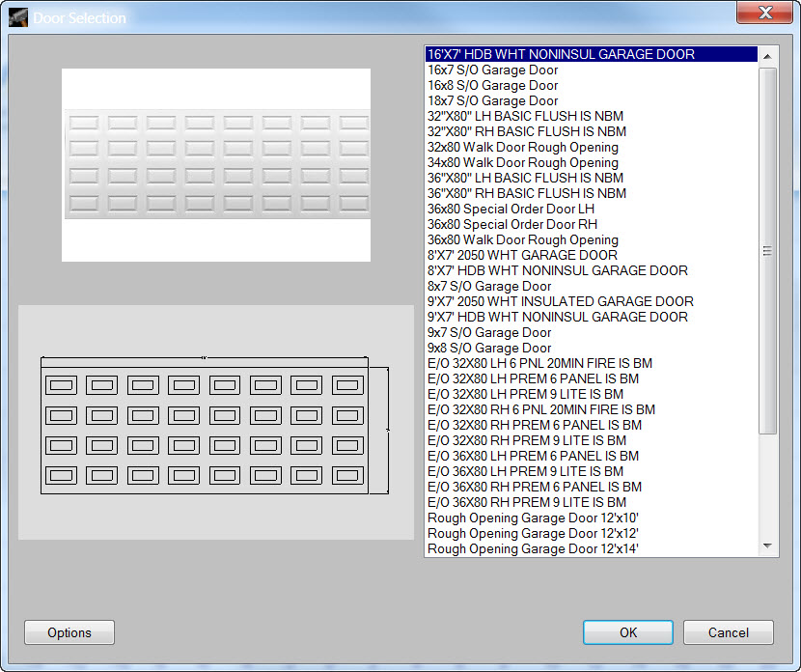The height and width of the screenshot is (672, 801).
Task: Select 36x80 Walk Door Rough Opening
Action: pos(592,239)
